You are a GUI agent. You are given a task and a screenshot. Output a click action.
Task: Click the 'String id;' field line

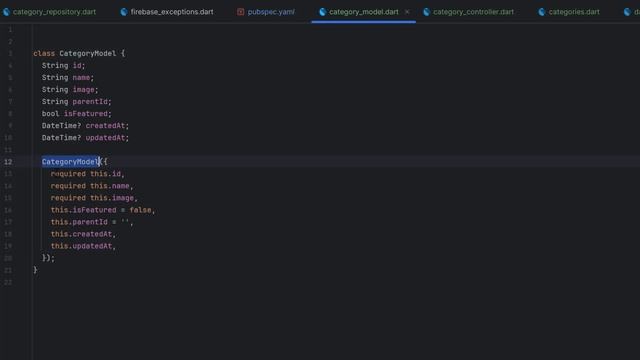(x=63, y=65)
